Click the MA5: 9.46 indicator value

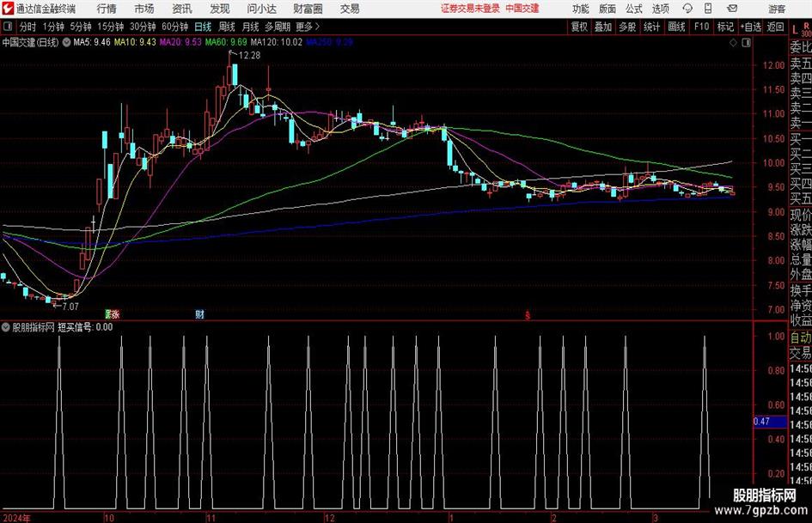tap(92, 42)
